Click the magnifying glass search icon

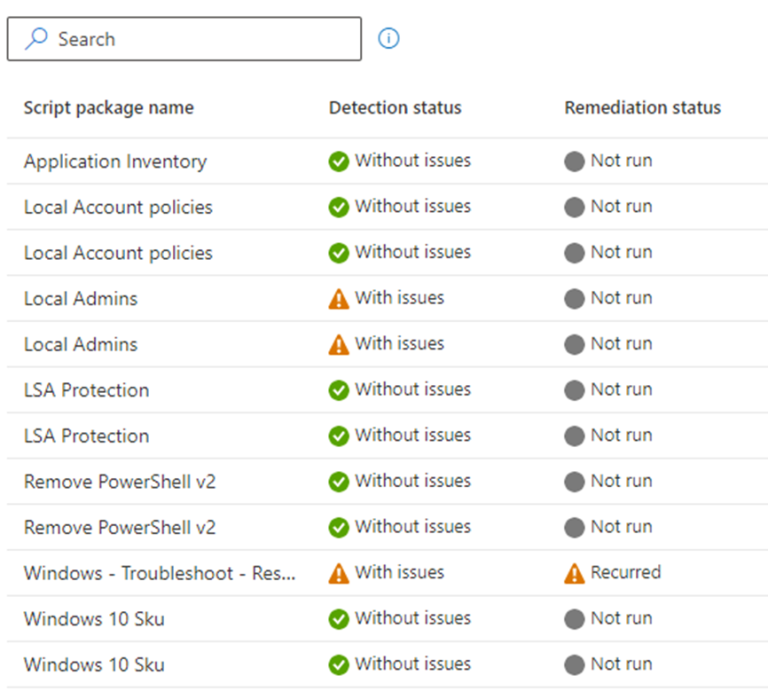(36, 39)
